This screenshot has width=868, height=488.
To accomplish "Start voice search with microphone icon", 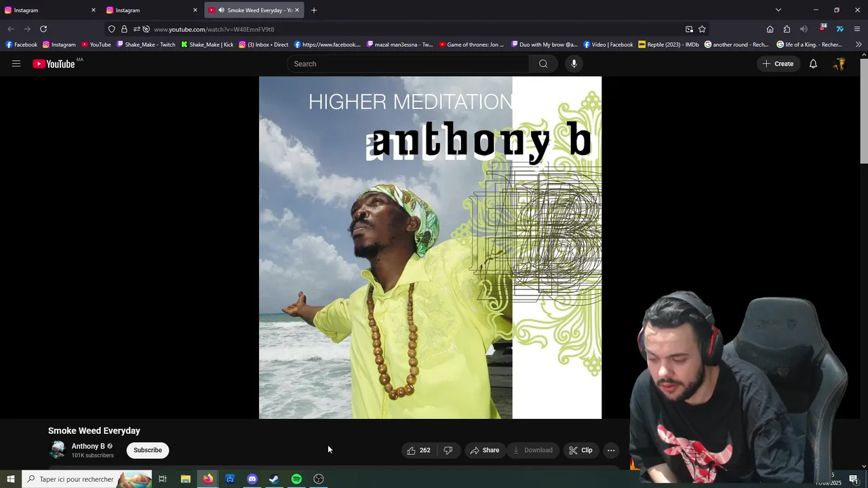I will (x=574, y=64).
